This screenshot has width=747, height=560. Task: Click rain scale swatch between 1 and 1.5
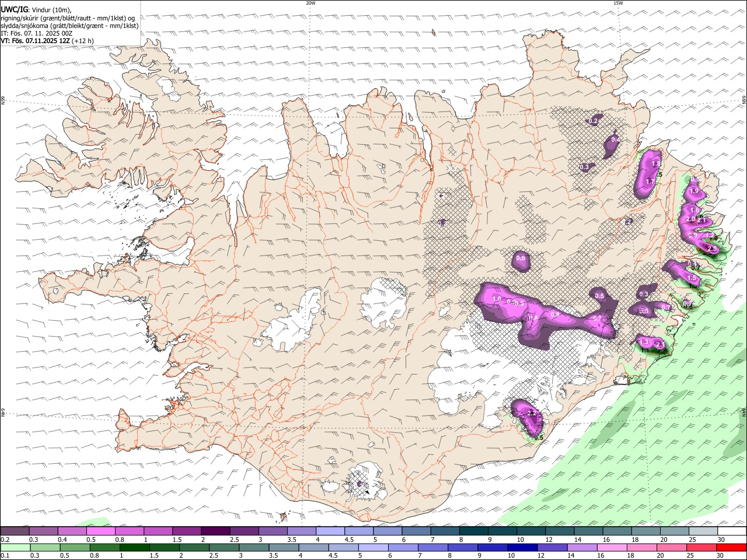pos(134,547)
